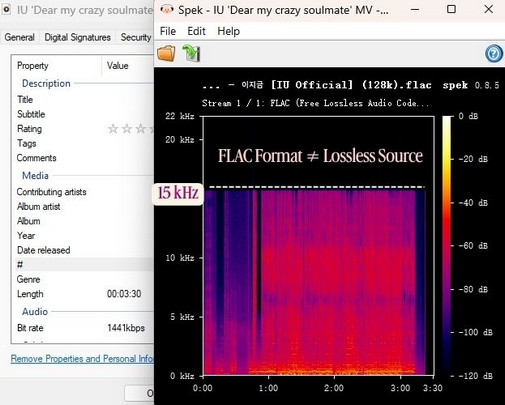Switch to the Digital Signatures tab

78,37
